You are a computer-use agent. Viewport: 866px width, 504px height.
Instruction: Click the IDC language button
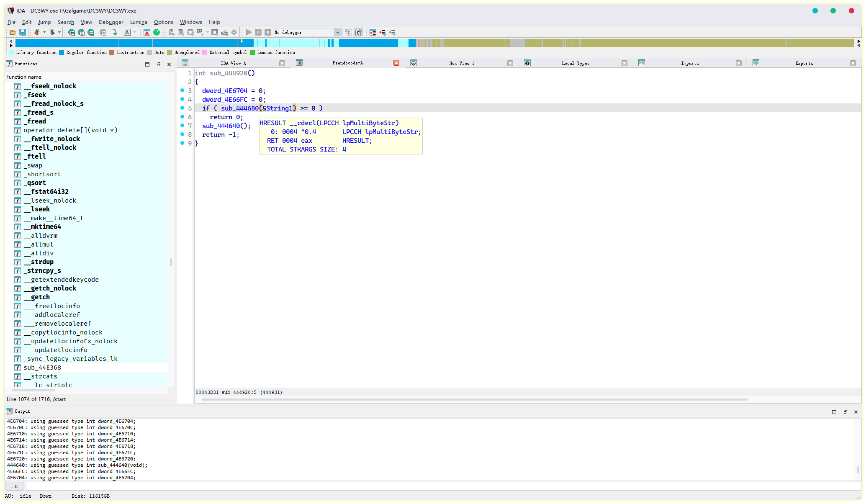(14, 486)
